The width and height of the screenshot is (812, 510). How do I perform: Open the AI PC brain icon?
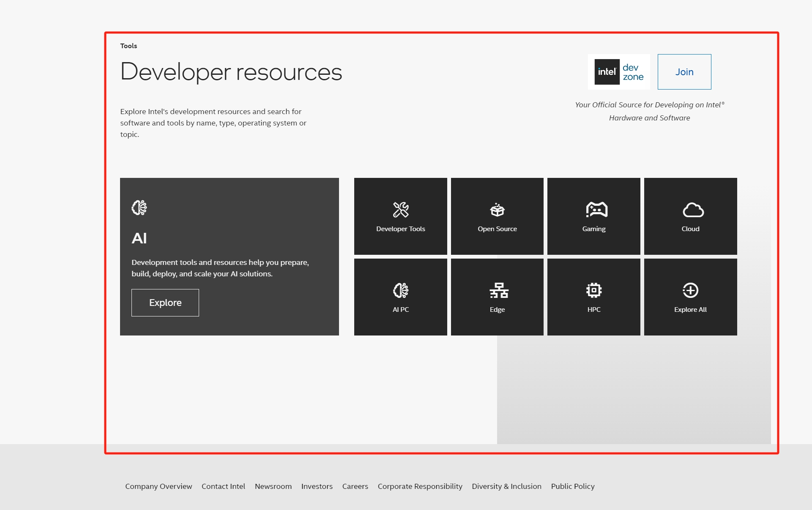[x=401, y=290]
